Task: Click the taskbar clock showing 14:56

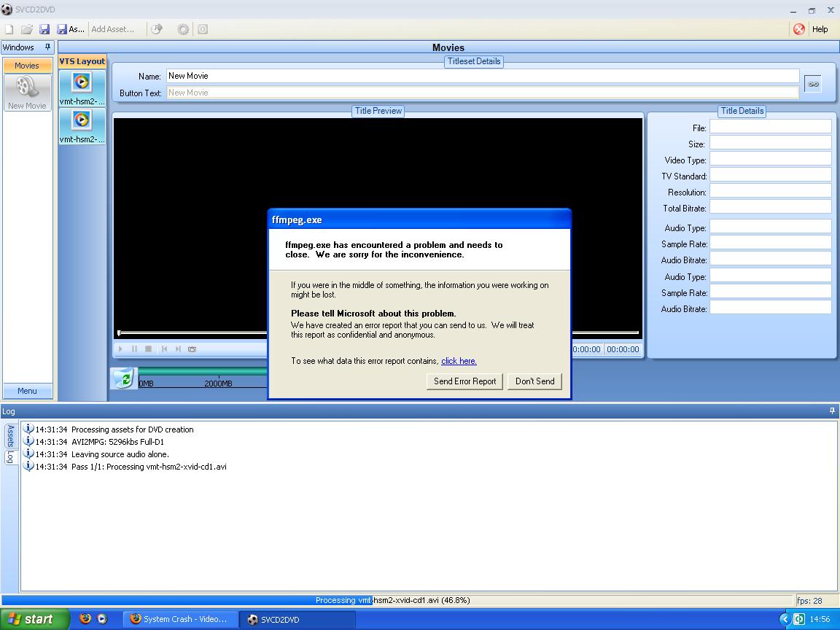Action: point(820,619)
